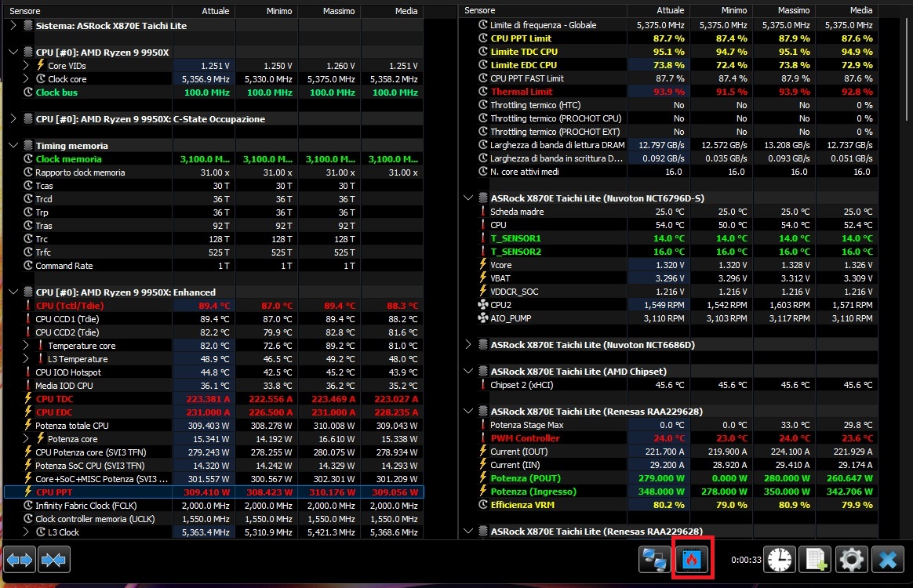This screenshot has height=588, width=913.
Task: Expand the L3 Temperature row
Action: (26, 358)
